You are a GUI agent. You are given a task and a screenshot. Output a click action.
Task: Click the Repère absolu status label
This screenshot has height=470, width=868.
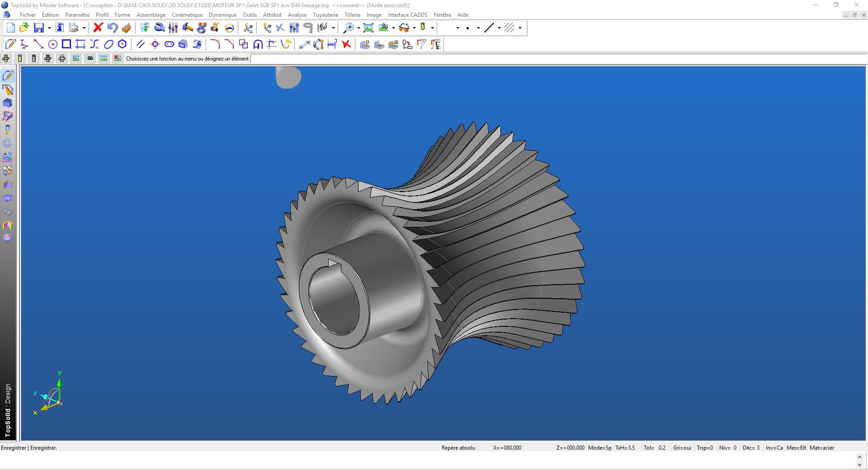pos(458,448)
